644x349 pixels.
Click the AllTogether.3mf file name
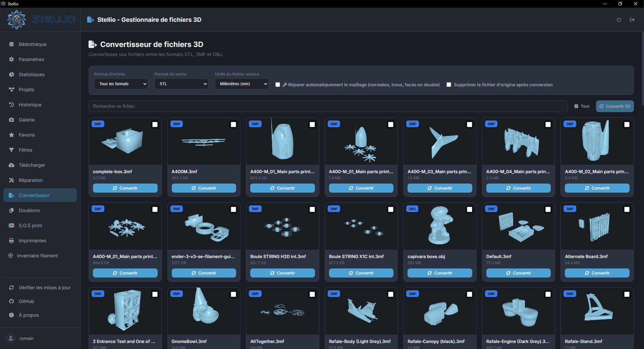tap(267, 341)
